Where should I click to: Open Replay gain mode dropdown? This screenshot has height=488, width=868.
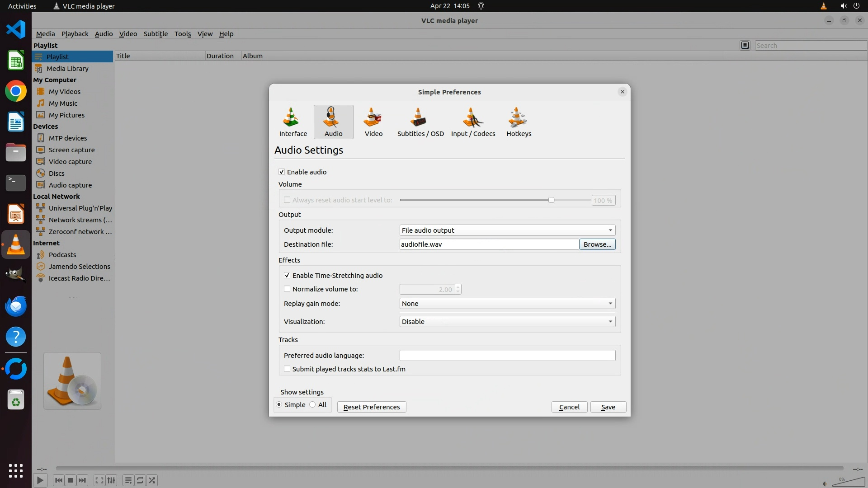pyautogui.click(x=507, y=304)
